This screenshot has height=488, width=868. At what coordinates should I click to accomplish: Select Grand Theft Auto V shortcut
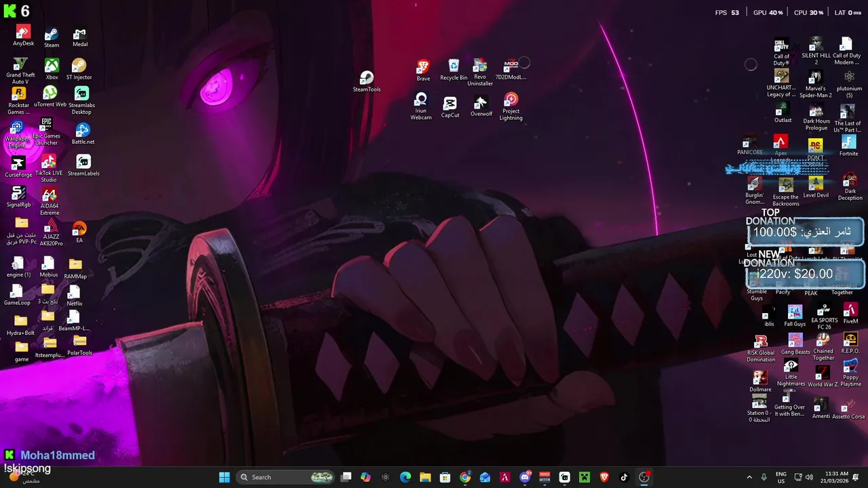20,71
